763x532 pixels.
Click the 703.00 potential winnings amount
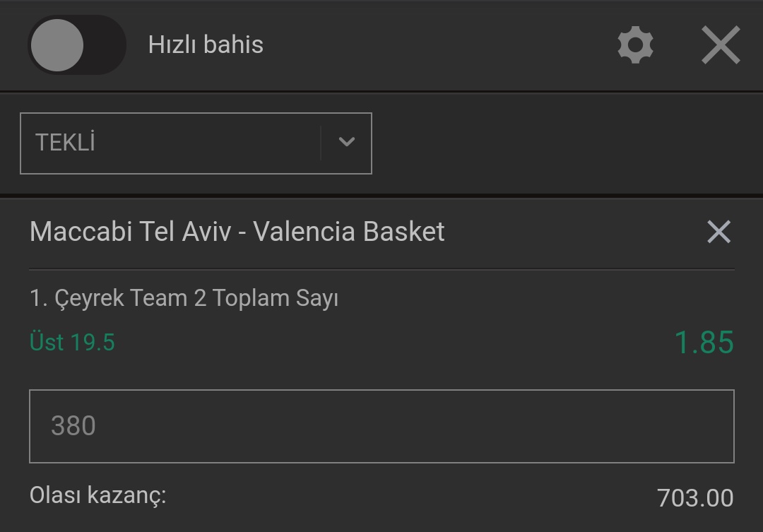695,497
